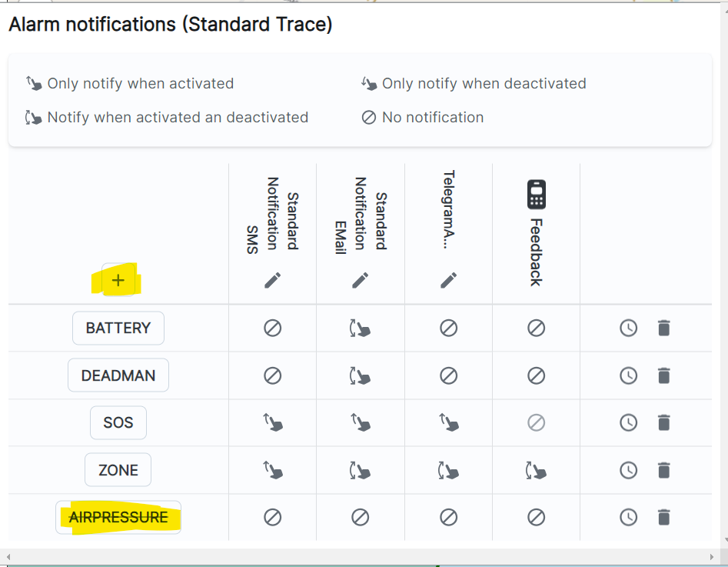Edit the TelegramA... notification column
Screen dimensions: 728x567
coord(448,280)
